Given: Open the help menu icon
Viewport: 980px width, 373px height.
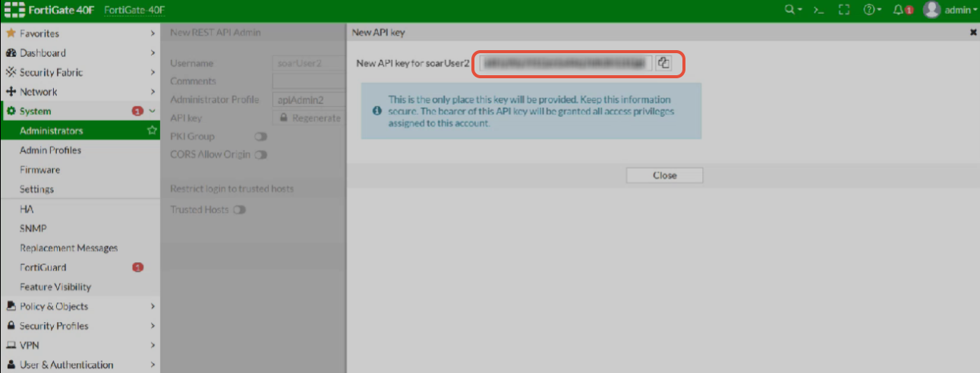Looking at the screenshot, I should (x=872, y=10).
